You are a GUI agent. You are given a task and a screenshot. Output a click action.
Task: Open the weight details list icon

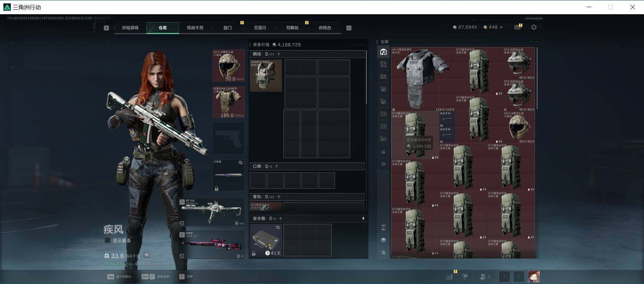tap(146, 255)
